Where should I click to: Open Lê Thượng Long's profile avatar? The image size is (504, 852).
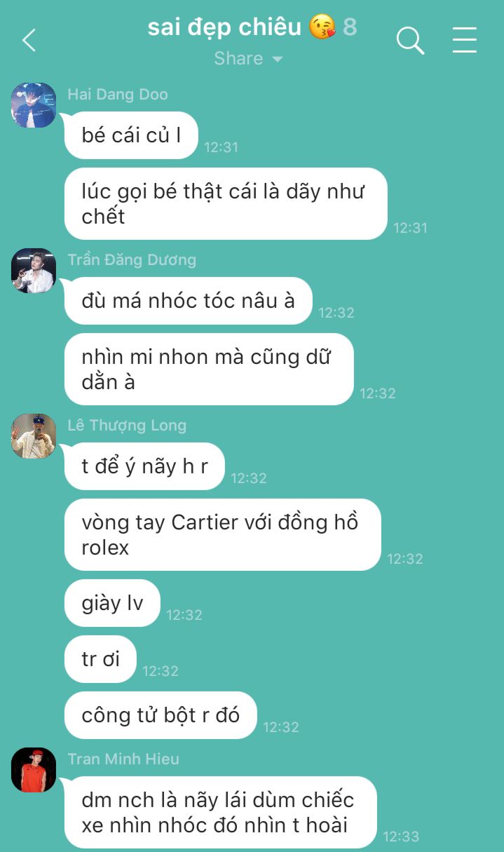pos(34,436)
